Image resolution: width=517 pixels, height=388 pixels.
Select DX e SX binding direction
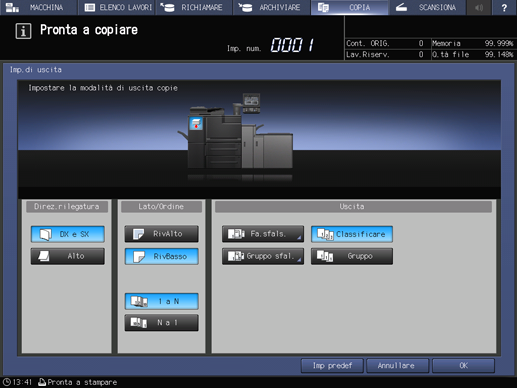pyautogui.click(x=68, y=234)
